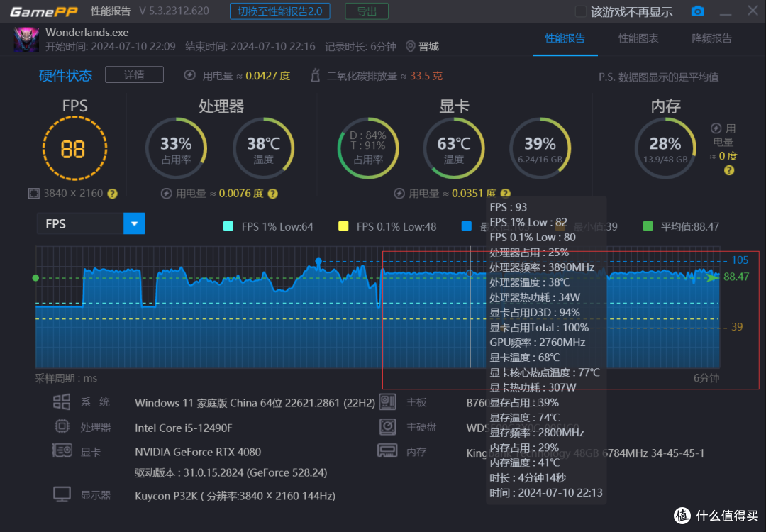Click the graphics card icon beside 显卡
The image size is (766, 532).
point(62,450)
